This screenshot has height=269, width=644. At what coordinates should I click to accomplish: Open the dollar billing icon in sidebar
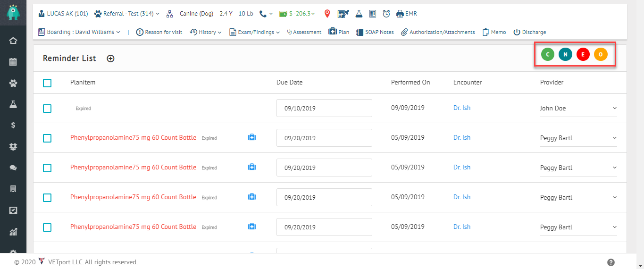13,126
